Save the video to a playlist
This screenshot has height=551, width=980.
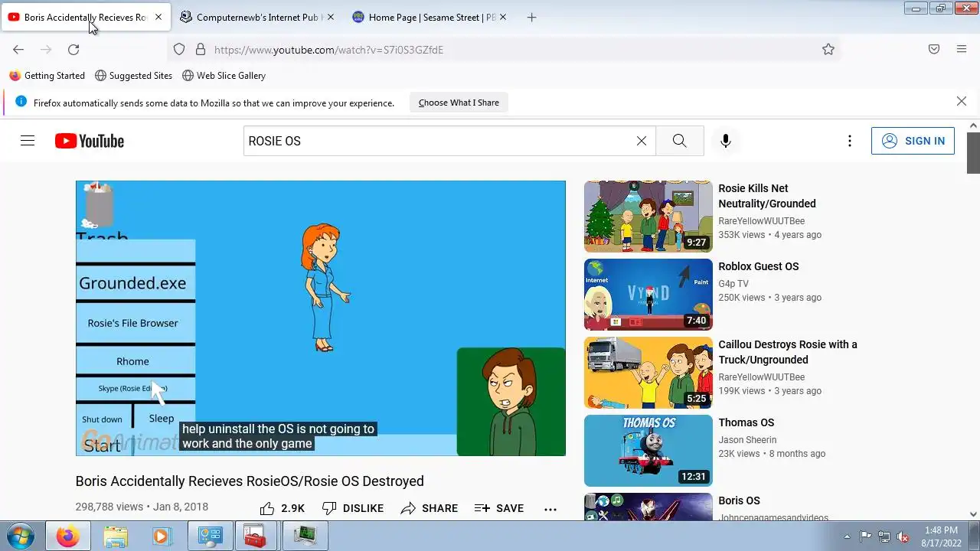[x=499, y=508]
